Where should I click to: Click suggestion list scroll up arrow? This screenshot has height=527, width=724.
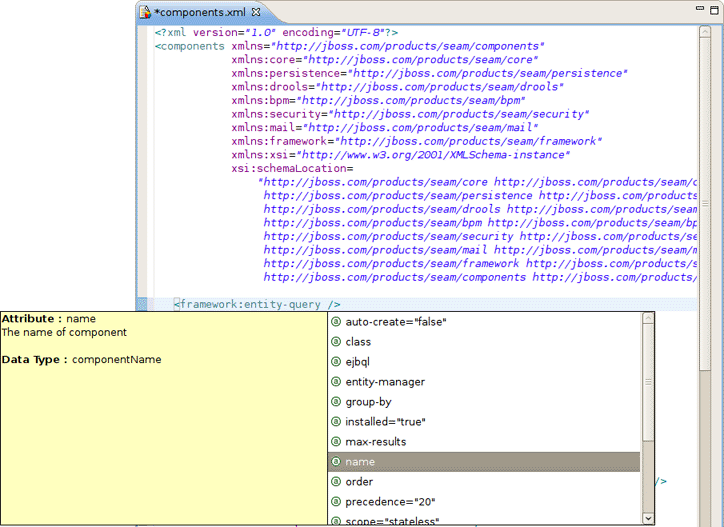point(648,318)
